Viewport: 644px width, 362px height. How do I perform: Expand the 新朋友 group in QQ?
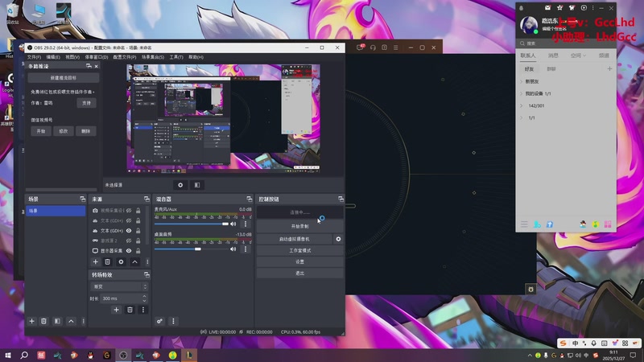[x=522, y=81]
